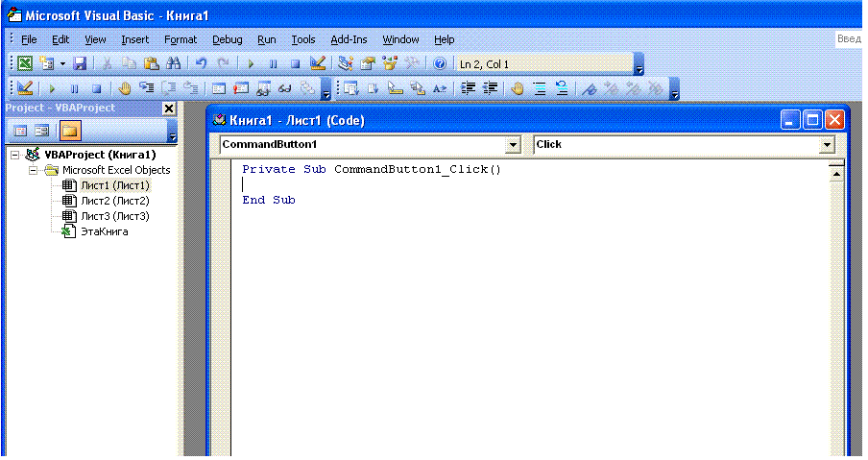The image size is (868, 460).
Task: Select ЭтаКнига in project tree
Action: click(x=104, y=232)
